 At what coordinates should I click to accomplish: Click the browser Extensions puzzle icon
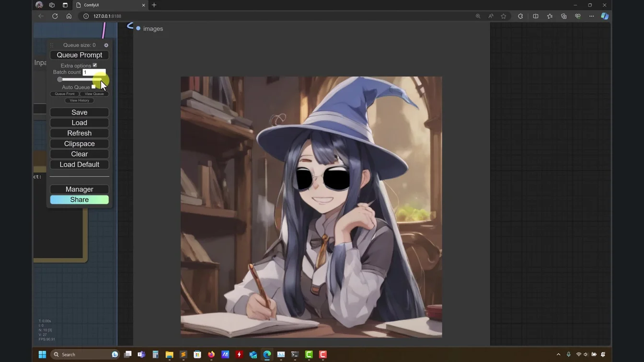(x=520, y=16)
